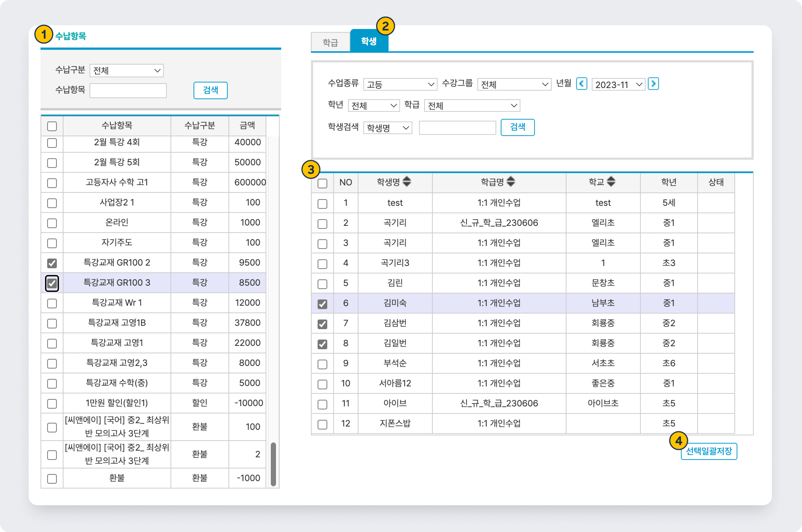Go to next month arrow
This screenshot has height=532, width=802.
coord(653,84)
